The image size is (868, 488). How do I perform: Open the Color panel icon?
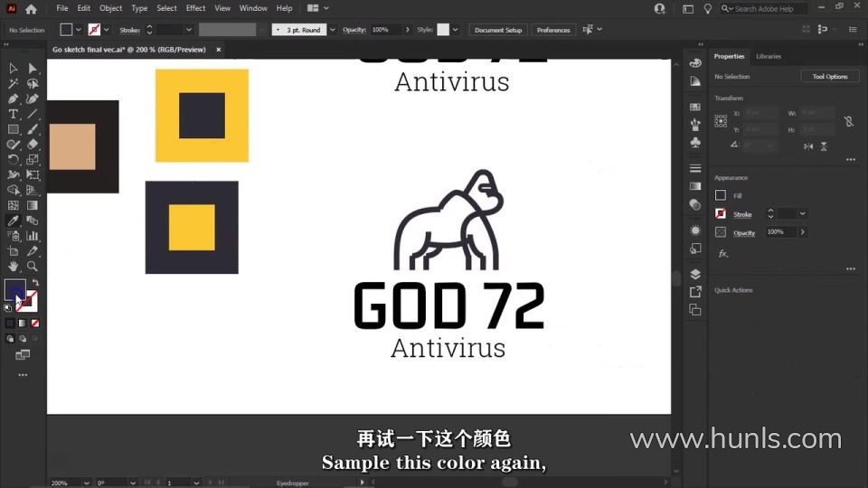click(695, 62)
